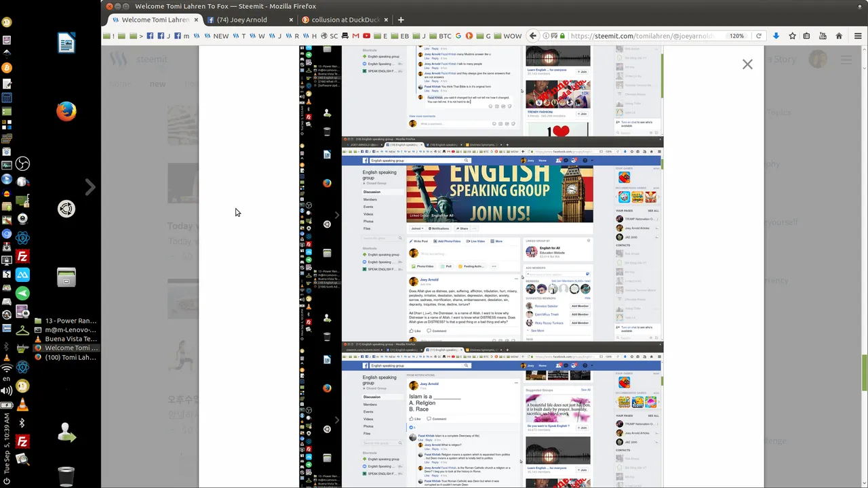Switch to the Welcome Tomi Lahren tab
The image size is (868, 488).
coord(154,20)
